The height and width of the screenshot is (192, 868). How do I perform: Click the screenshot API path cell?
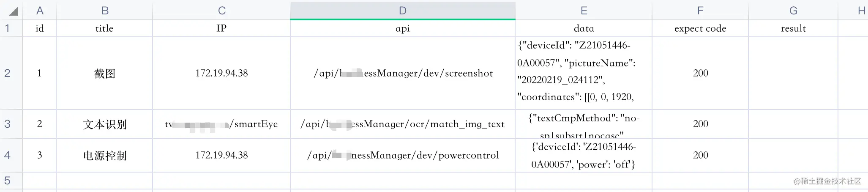(x=403, y=73)
